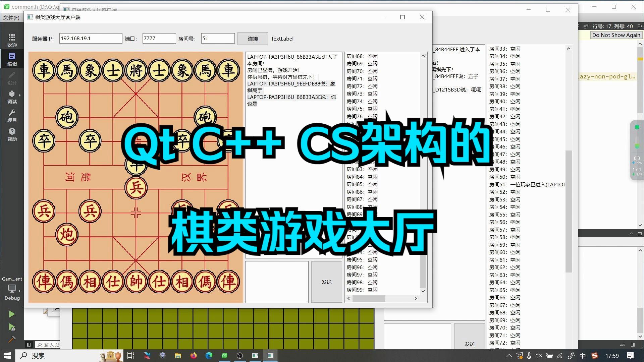644x362 pixels.
Task: Select 房间33 in background window room list
Action: [504, 49]
